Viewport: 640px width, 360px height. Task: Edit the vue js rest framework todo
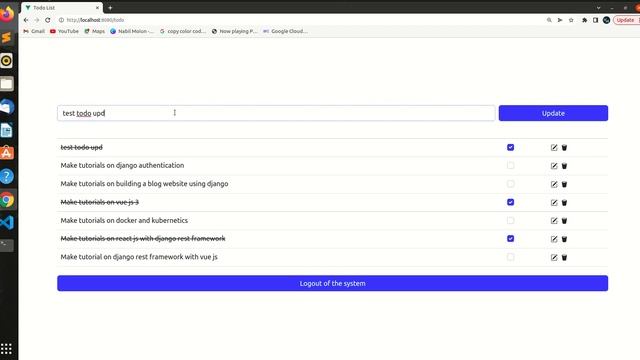[x=554, y=257]
